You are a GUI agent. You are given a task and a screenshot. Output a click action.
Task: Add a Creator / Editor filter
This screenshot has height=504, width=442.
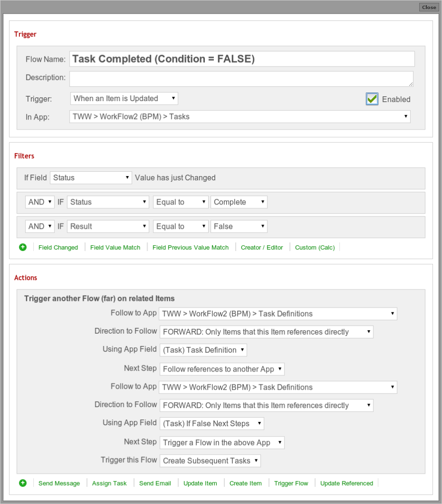[x=262, y=248]
